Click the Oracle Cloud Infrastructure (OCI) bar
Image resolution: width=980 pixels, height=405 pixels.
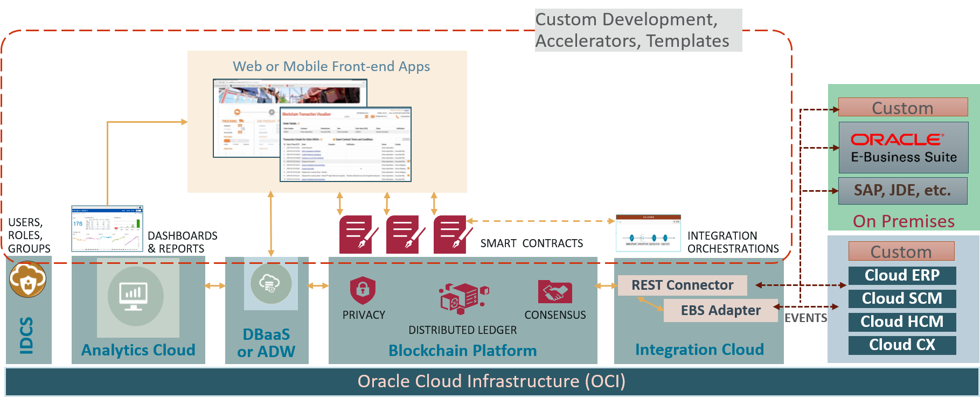tap(492, 381)
